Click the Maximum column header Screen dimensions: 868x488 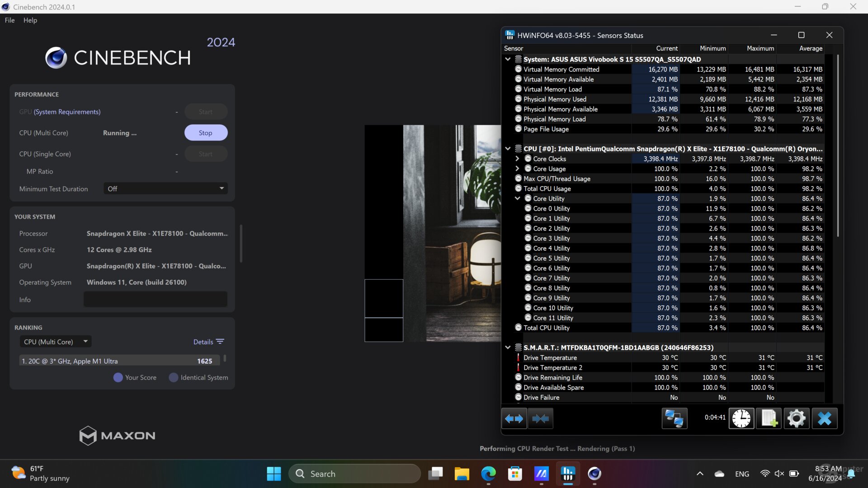[752, 48]
